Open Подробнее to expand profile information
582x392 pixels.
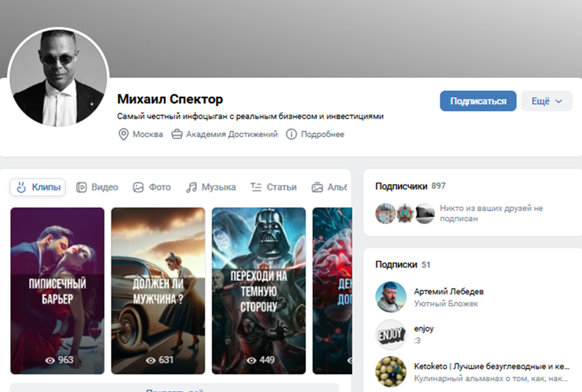tap(322, 134)
